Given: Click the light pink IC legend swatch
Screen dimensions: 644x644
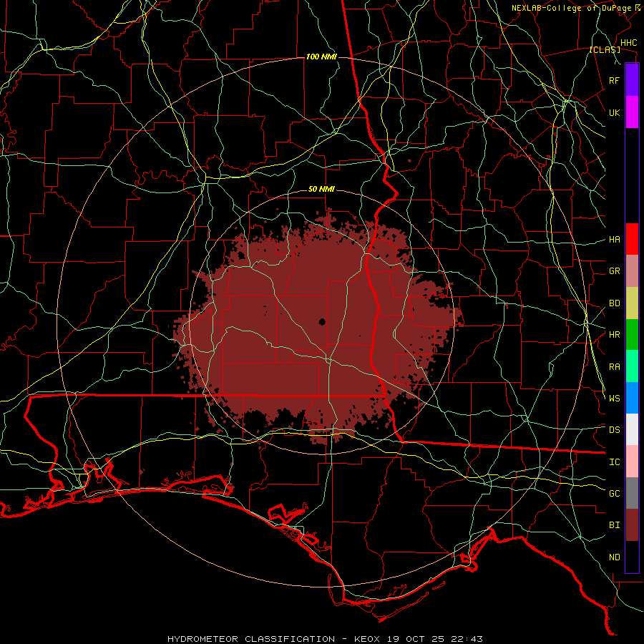Looking at the screenshot, I should coord(632,462).
